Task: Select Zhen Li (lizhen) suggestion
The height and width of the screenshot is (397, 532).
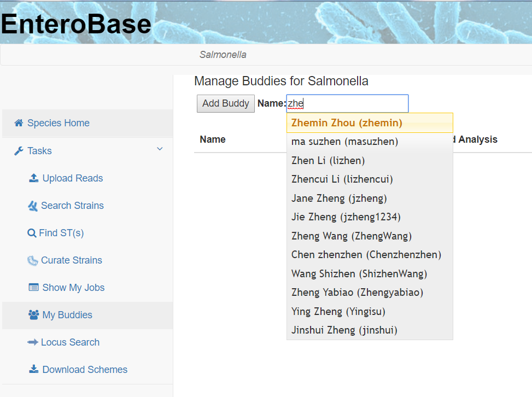Action: 370,161
